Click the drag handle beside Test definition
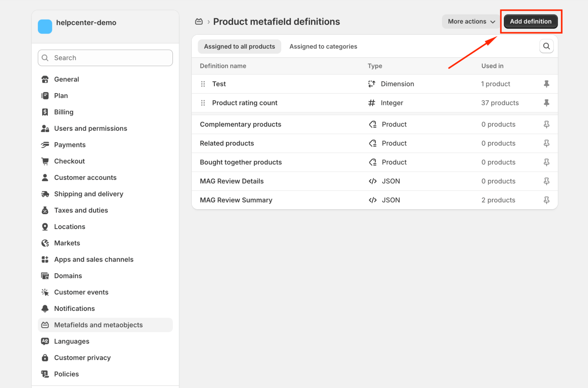The image size is (588, 388). (x=203, y=84)
